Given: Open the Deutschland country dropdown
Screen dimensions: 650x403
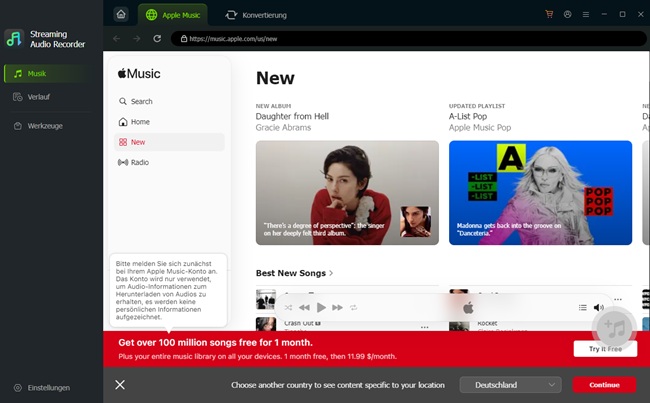Looking at the screenshot, I should pyautogui.click(x=510, y=385).
